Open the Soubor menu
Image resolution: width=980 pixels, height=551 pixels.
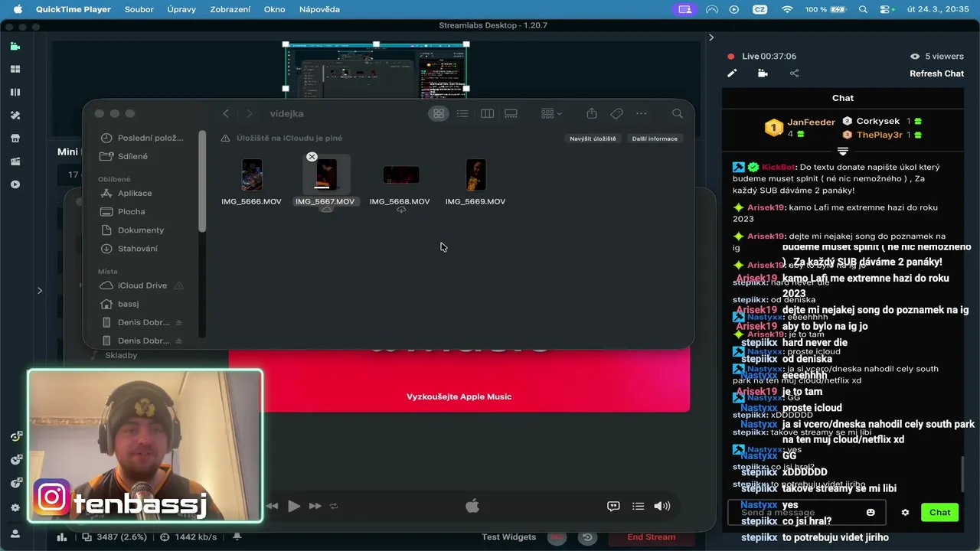pos(139,9)
